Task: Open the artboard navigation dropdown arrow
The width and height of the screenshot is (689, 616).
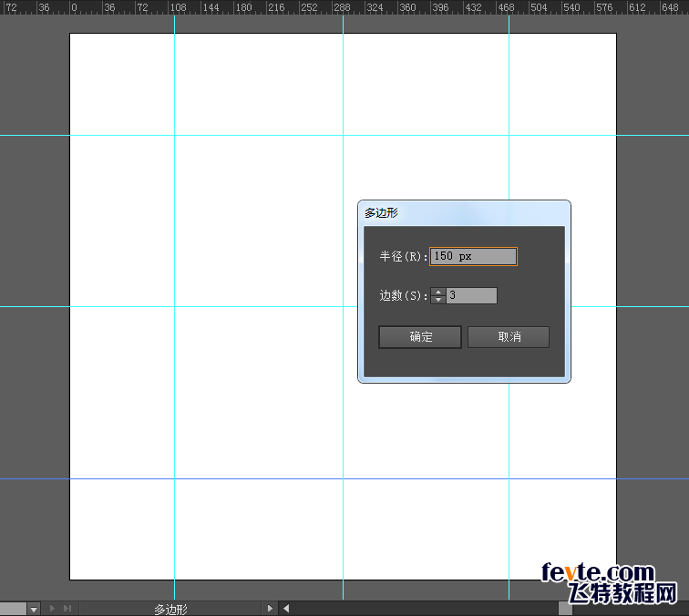Action: pos(34,609)
